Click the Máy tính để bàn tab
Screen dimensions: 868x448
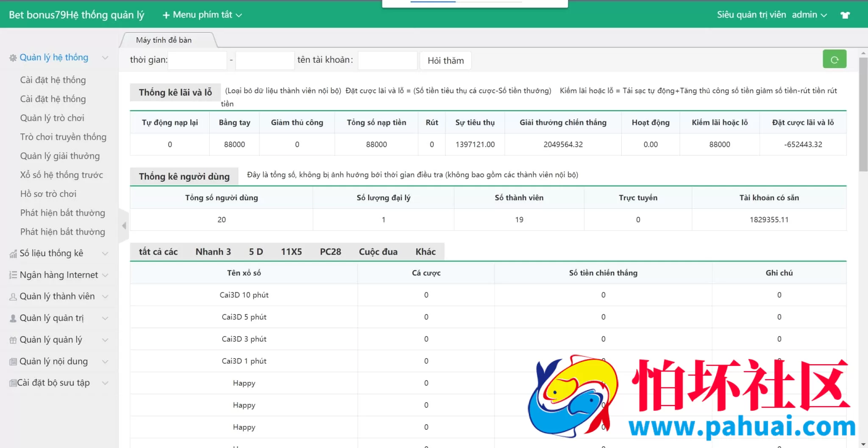pos(164,40)
